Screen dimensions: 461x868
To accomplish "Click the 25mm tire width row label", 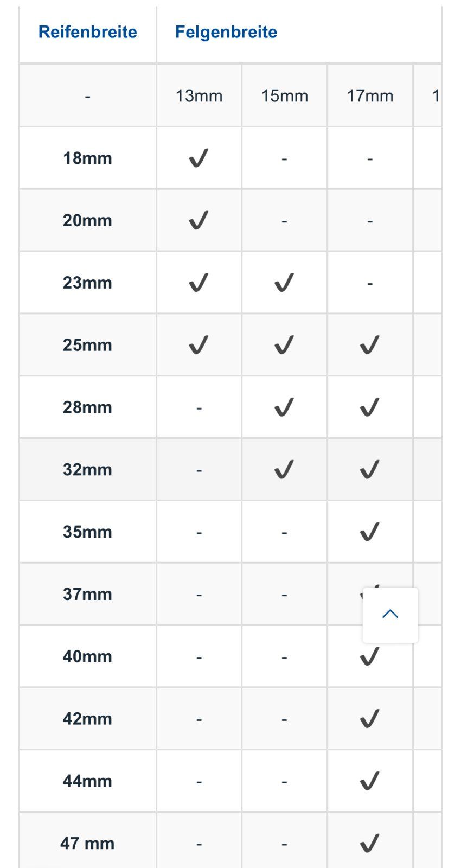I will point(87,345).
